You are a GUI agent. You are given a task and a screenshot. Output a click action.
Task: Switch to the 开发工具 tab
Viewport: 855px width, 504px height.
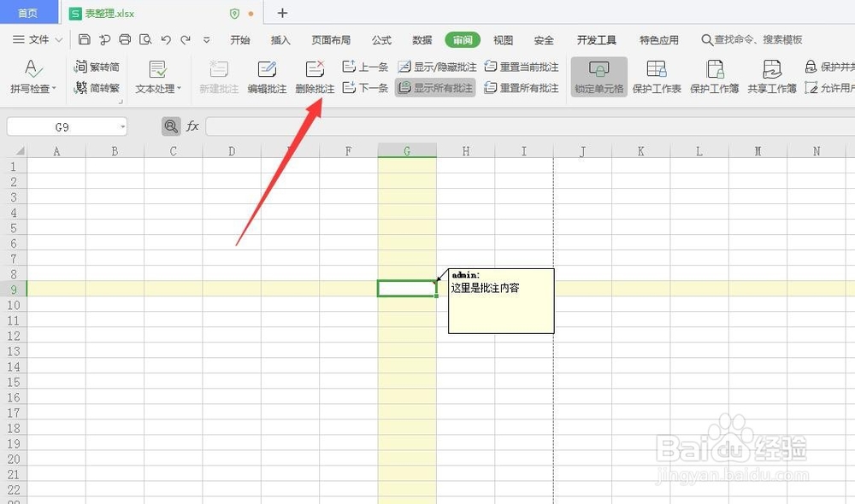click(x=597, y=40)
